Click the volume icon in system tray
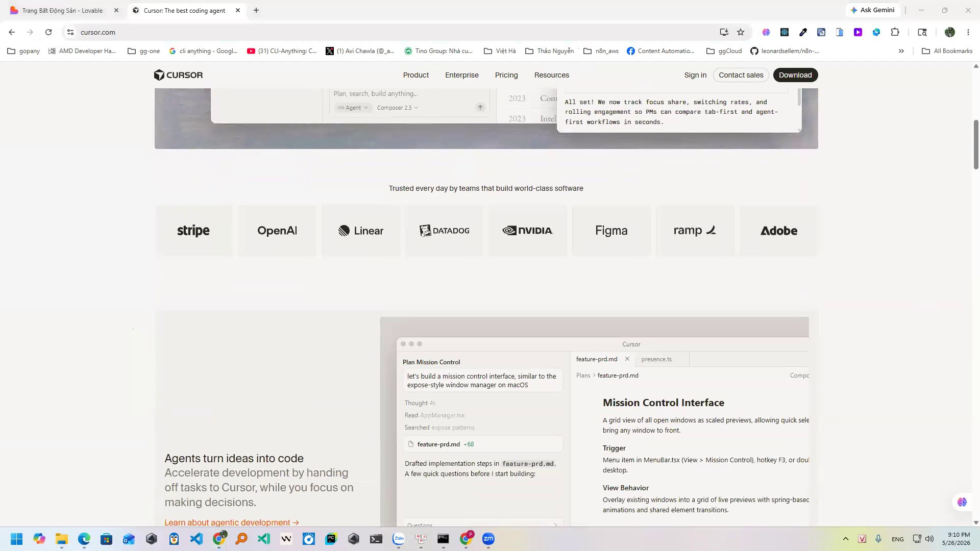Image resolution: width=980 pixels, height=551 pixels. coord(929,539)
